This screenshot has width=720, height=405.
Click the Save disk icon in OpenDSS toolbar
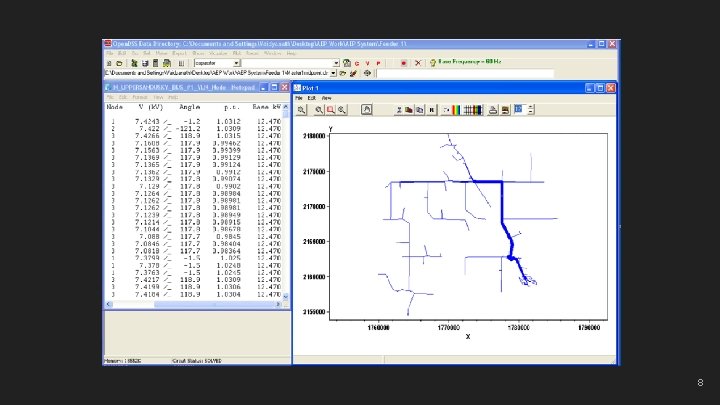click(145, 63)
